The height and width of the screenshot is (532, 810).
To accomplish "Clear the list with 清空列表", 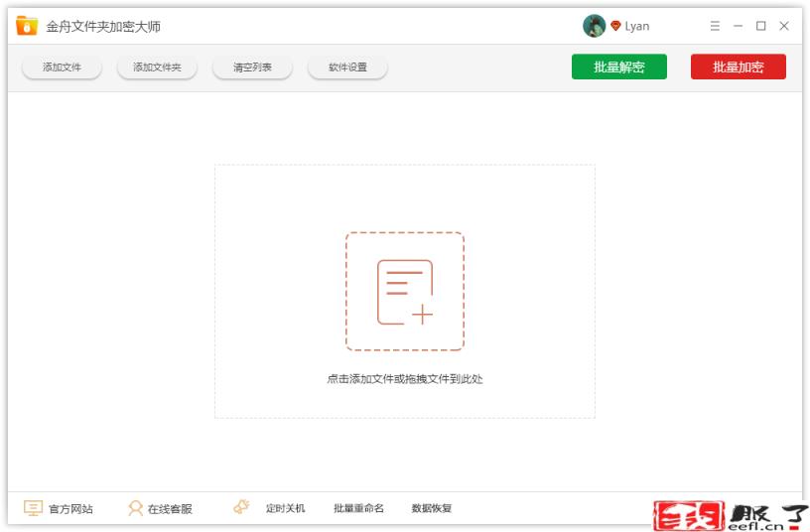I will [x=252, y=67].
